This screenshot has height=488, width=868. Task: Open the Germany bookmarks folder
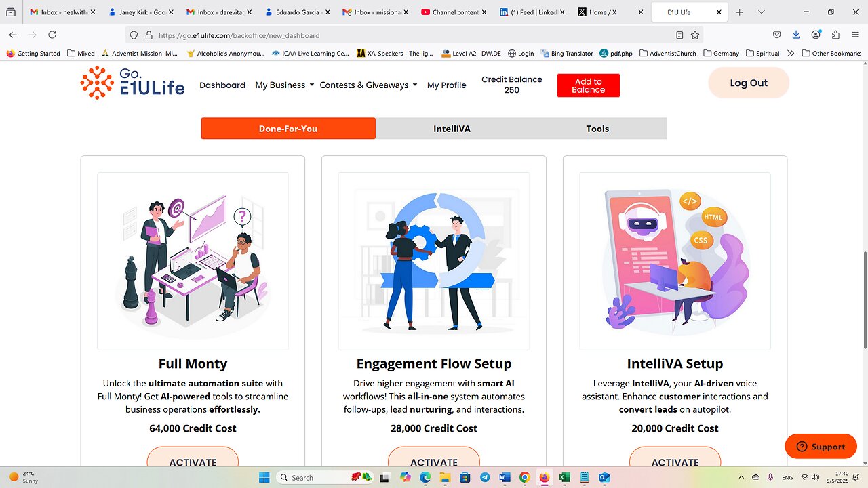(x=722, y=53)
